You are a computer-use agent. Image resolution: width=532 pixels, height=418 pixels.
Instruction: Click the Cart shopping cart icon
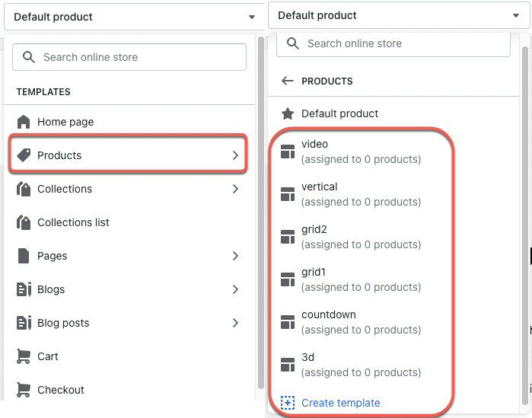tap(24, 356)
